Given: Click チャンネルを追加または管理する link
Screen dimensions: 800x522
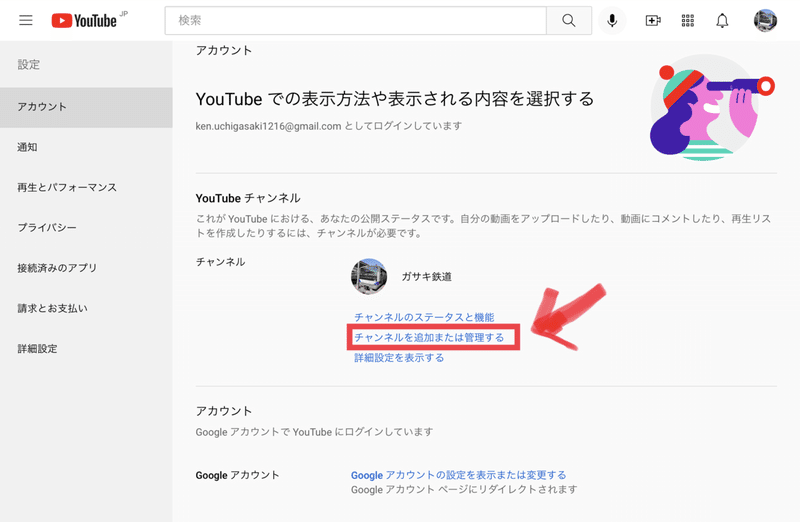Looking at the screenshot, I should 429,337.
